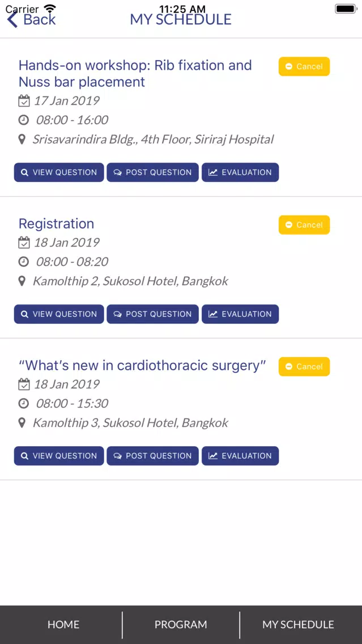This screenshot has width=362, height=644.
Task: Tap the Back chevron icon
Action: pos(12,19)
